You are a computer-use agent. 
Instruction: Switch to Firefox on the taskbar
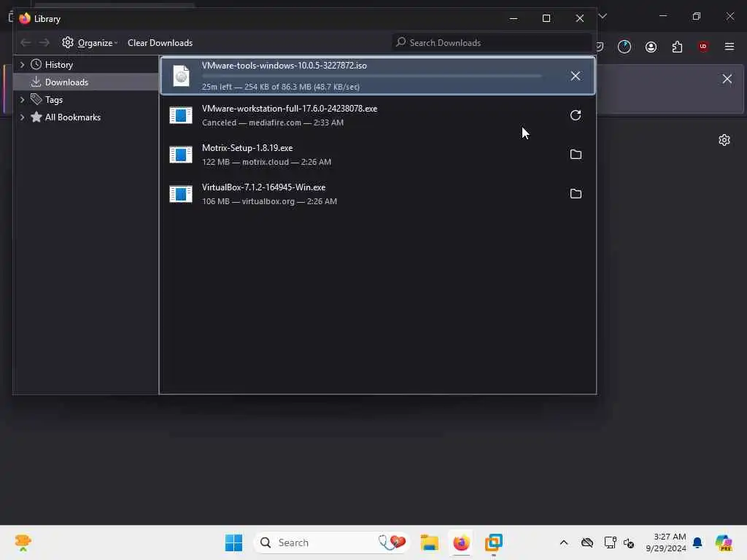pos(461,542)
